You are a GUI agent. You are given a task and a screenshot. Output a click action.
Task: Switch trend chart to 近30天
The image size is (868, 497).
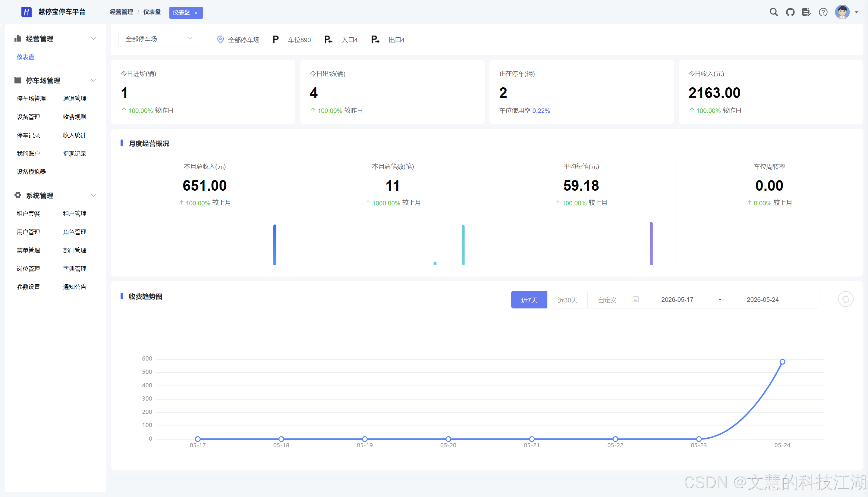pos(567,300)
